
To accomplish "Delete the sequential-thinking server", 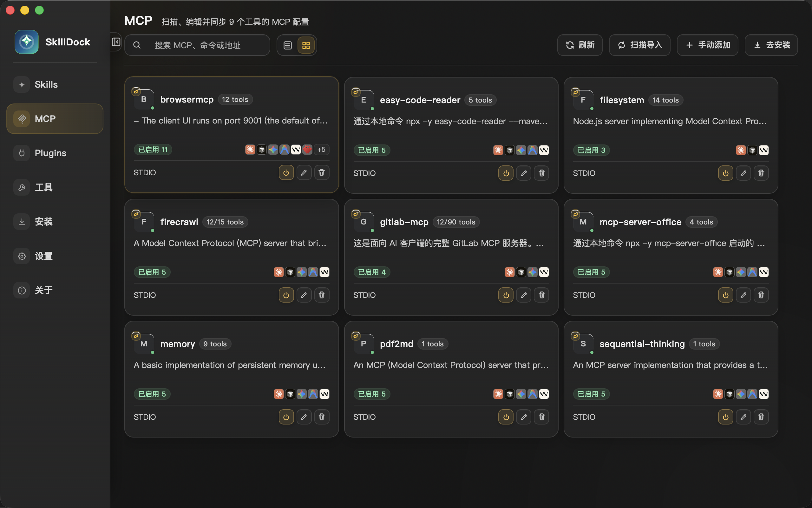I will coord(761,417).
